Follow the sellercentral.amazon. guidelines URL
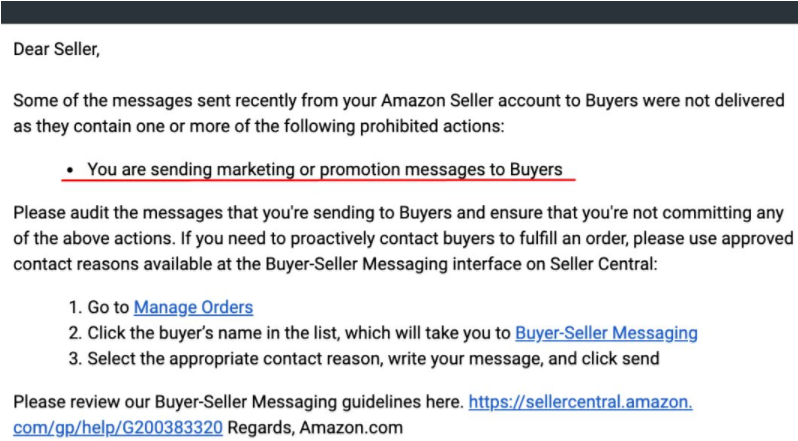Viewport: 798px width, 441px height. (580, 402)
